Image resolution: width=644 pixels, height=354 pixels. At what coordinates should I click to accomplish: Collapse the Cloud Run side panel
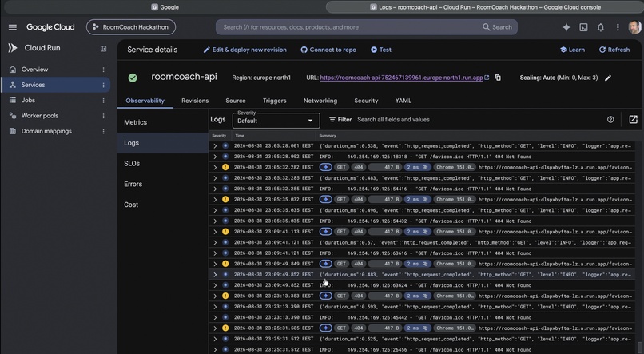pyautogui.click(x=104, y=49)
